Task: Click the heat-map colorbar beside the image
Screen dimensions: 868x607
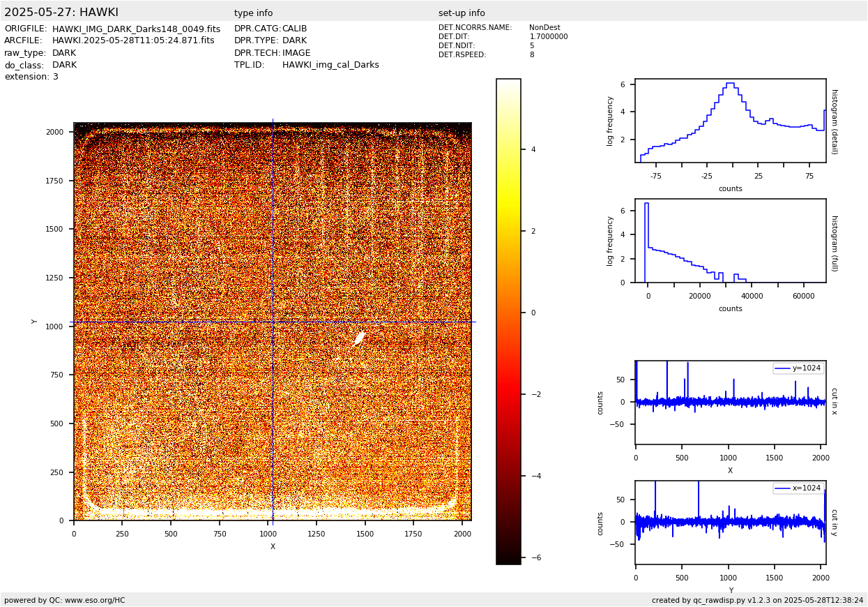Action: point(508,321)
